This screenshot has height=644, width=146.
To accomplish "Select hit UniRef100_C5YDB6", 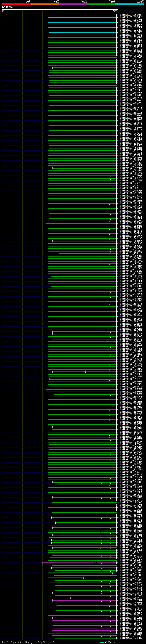I will click(x=131, y=522).
